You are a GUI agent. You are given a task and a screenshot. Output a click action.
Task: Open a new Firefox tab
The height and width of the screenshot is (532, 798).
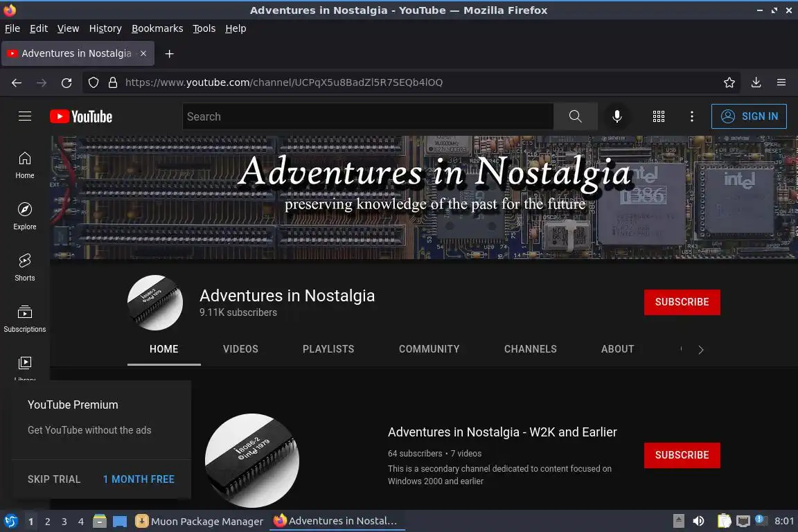point(170,53)
